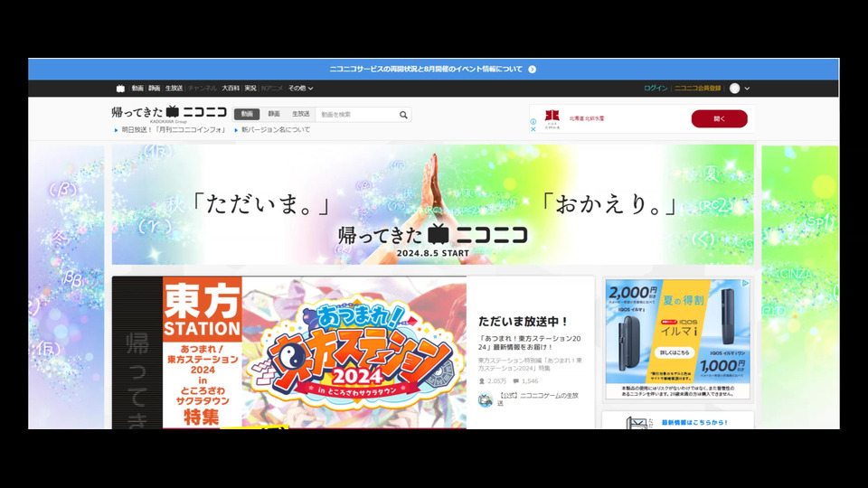This screenshot has height=488, width=868.
Task: Focus the 動画を検索 search field
Action: [x=358, y=115]
